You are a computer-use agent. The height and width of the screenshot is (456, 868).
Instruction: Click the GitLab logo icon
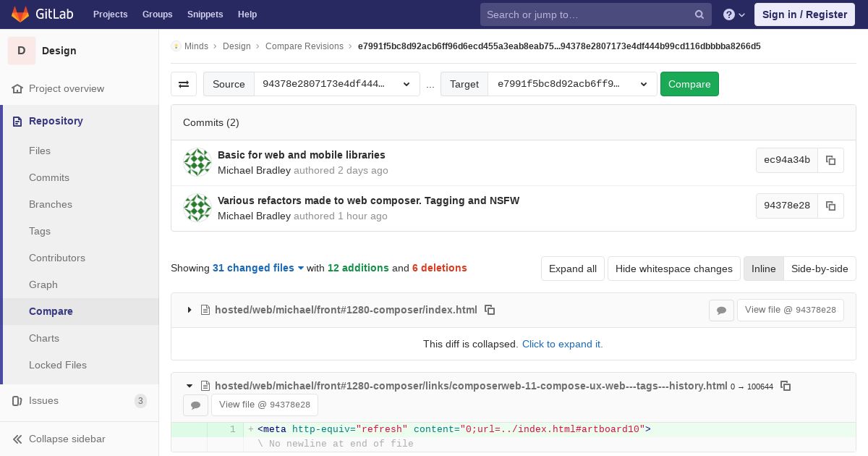(20, 14)
